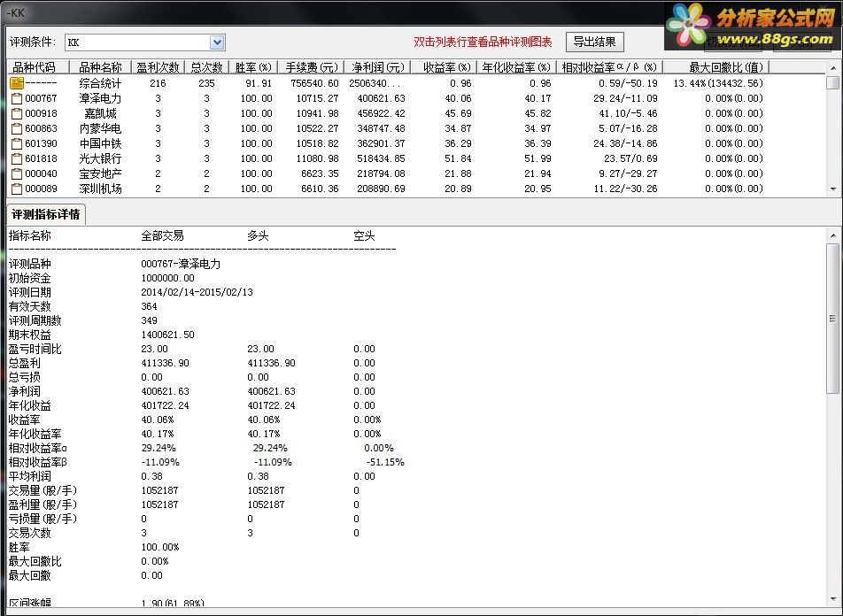
Task: Click the 空头 column heading in details
Action: 364,236
